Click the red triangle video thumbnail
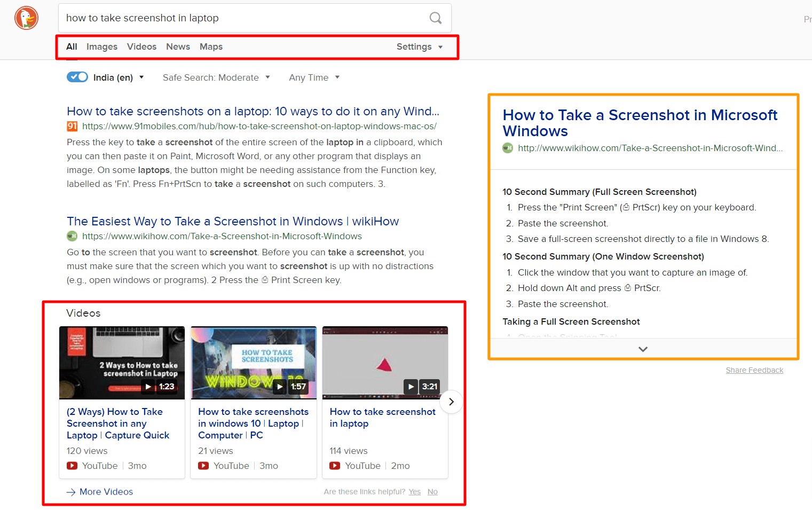Screen dimensions: 812x510 [385, 363]
